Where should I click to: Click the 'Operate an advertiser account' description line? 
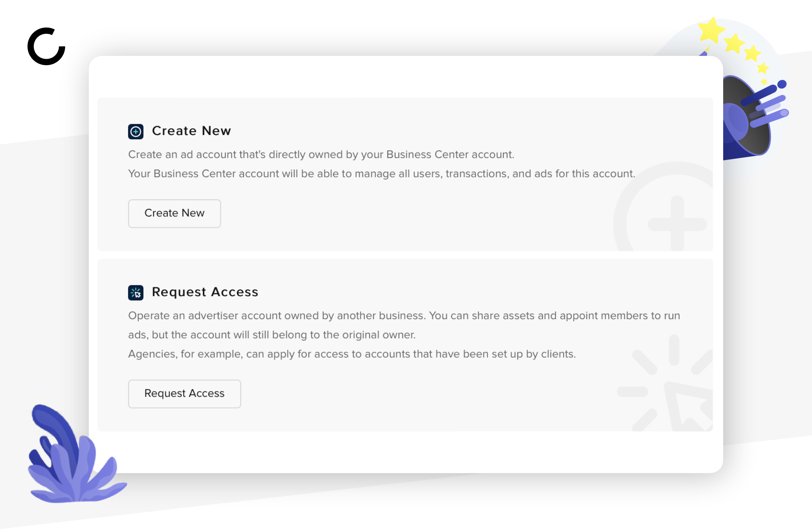pyautogui.click(x=404, y=316)
